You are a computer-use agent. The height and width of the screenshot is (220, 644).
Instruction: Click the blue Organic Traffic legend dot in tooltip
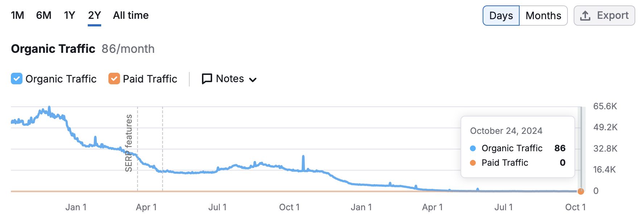[472, 148]
